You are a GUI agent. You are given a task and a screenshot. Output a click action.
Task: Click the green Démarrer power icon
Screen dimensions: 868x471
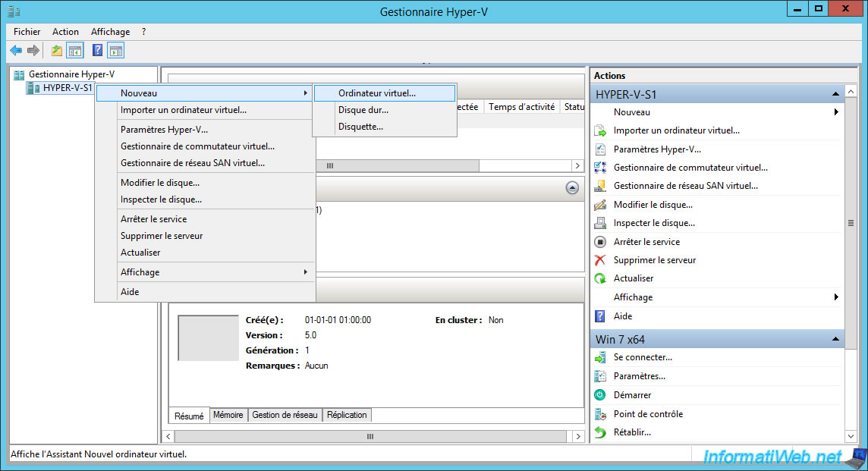600,395
